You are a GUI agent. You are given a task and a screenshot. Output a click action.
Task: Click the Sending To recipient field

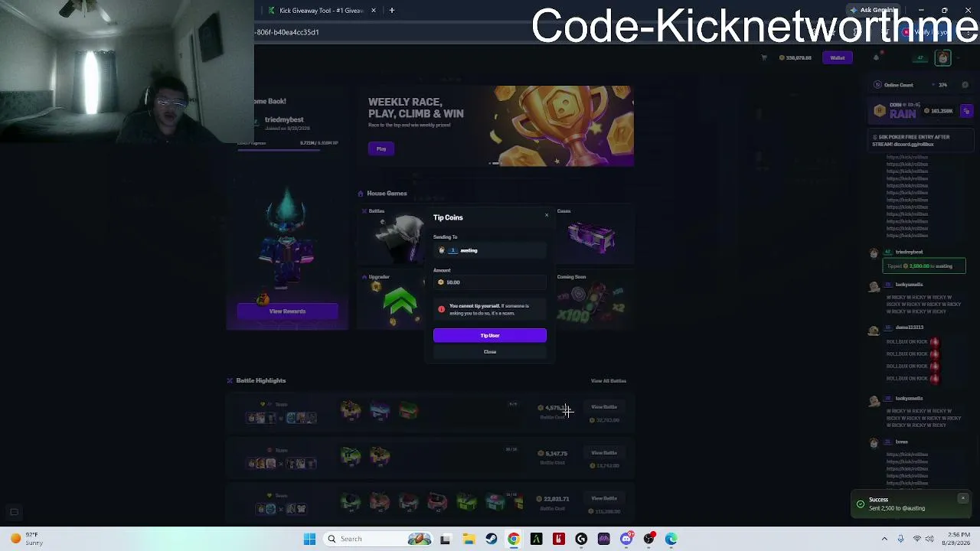(490, 250)
